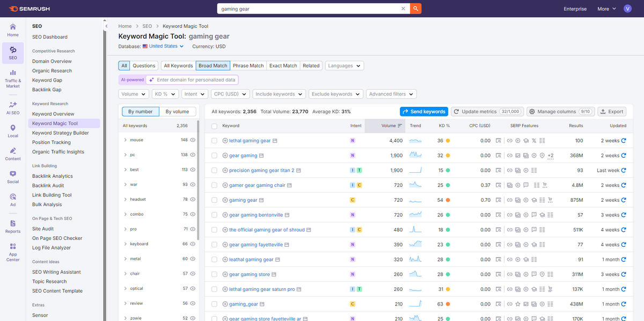Viewport: 644px width, 321px height.
Task: Add gear gaming bentonville keyword plus icon
Action: pos(225,215)
